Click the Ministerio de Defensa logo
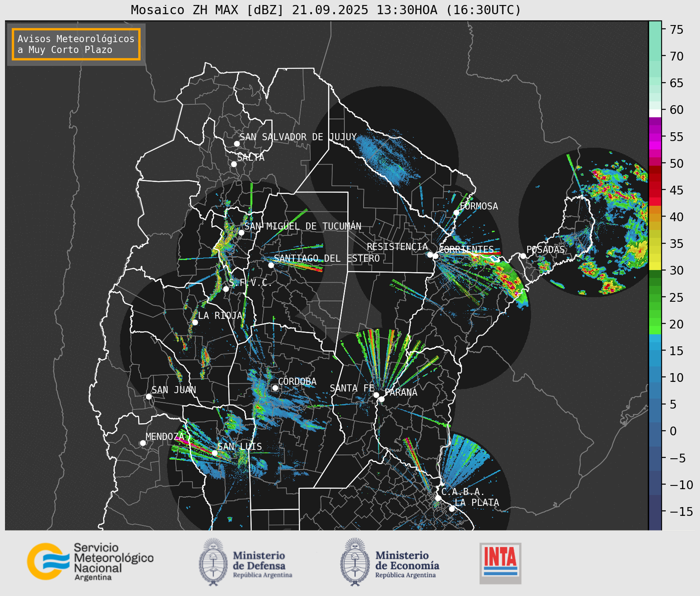 (245, 562)
